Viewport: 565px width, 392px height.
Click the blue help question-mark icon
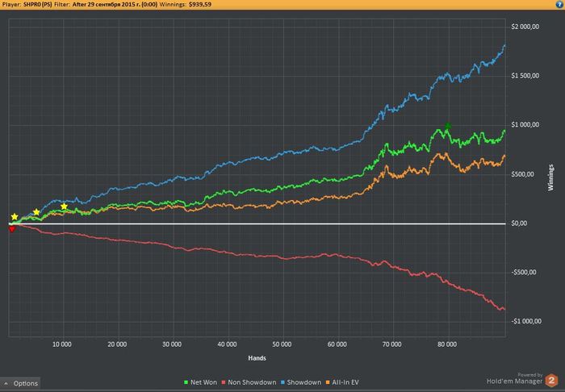click(x=559, y=4)
